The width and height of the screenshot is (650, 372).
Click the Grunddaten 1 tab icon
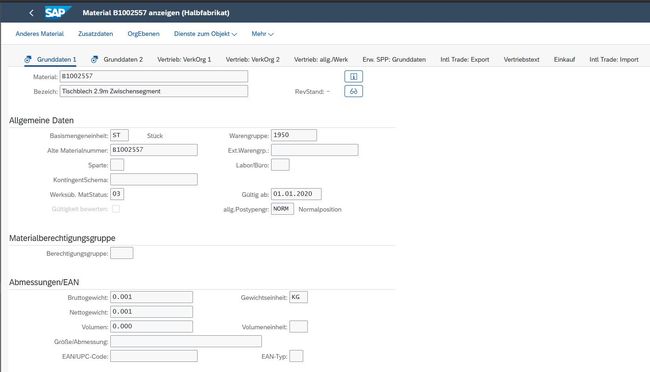coord(28,59)
